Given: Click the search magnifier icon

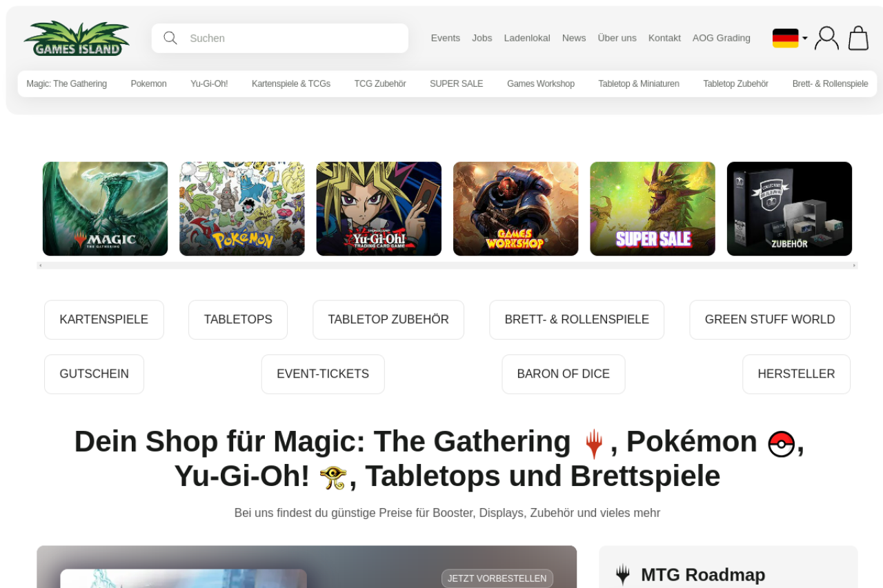Looking at the screenshot, I should (170, 38).
